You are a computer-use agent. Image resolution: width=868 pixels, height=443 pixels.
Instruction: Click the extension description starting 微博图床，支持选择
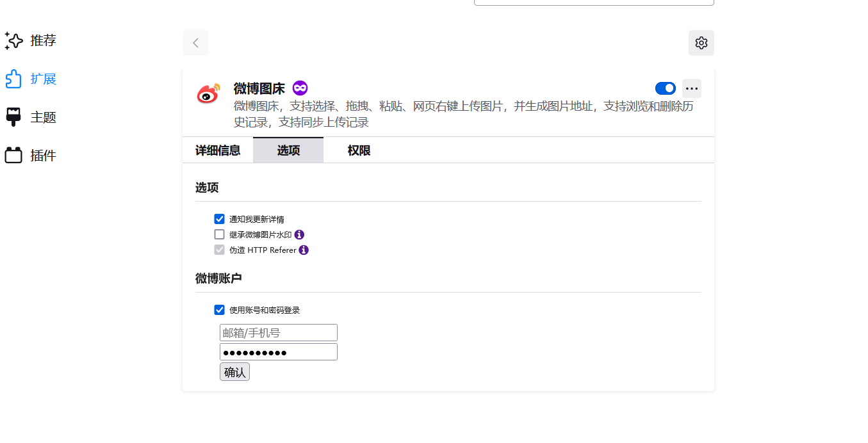click(464, 114)
